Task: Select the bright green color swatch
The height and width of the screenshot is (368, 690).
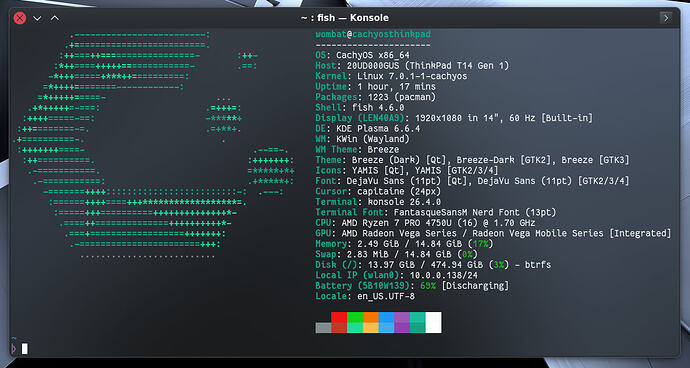Action: [x=355, y=317]
